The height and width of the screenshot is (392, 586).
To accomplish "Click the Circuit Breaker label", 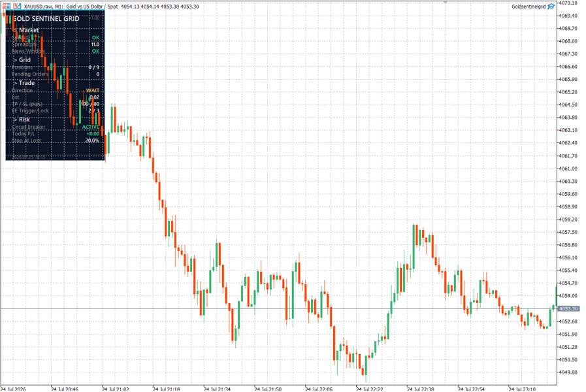I will point(28,127).
